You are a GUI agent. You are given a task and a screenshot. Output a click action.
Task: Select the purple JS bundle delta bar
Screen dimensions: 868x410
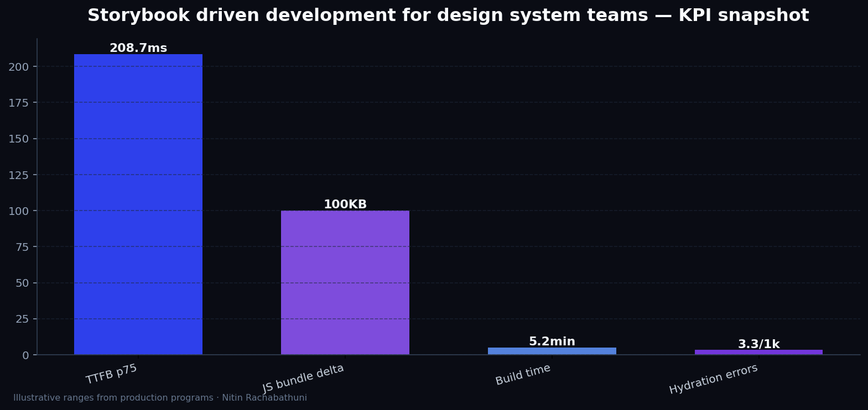point(345,282)
